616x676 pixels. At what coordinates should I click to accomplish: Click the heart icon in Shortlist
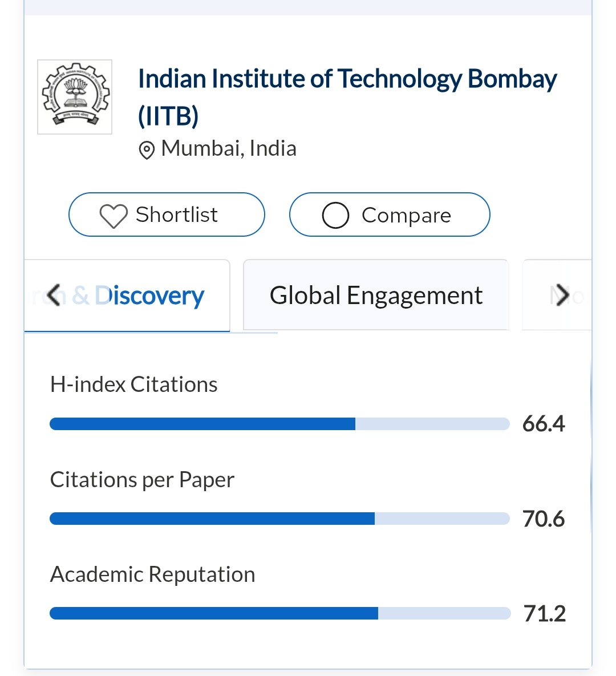point(113,216)
